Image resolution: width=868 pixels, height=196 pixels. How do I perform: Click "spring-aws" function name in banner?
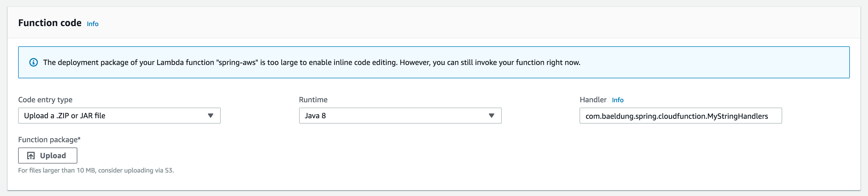pyautogui.click(x=237, y=63)
